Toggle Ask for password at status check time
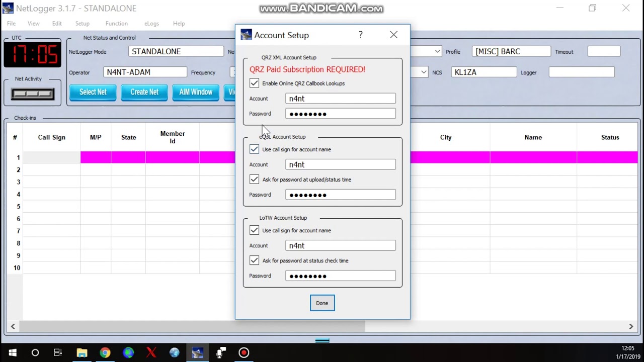Screen dimensions: 644x362 click(254, 260)
